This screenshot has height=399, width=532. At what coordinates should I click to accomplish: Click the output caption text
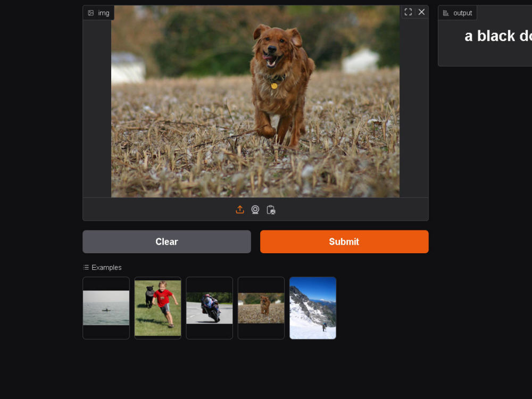(x=497, y=36)
